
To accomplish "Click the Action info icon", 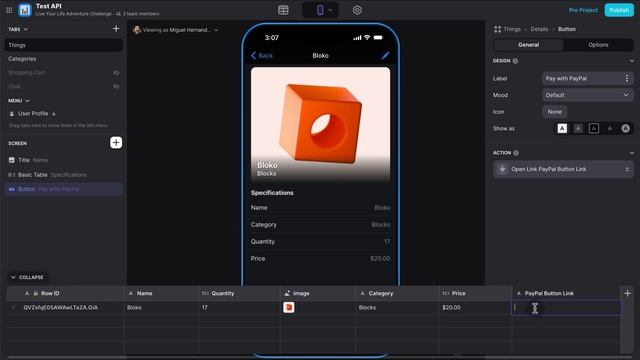I will pyautogui.click(x=516, y=153).
